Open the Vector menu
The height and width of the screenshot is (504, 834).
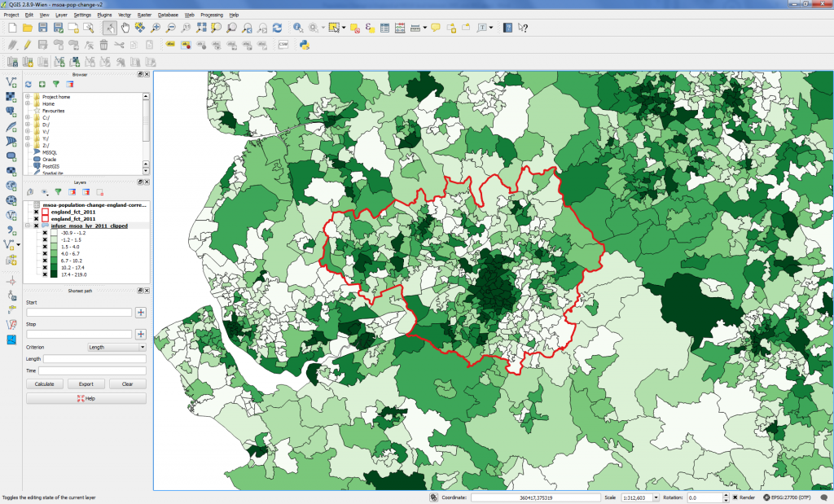click(x=125, y=15)
